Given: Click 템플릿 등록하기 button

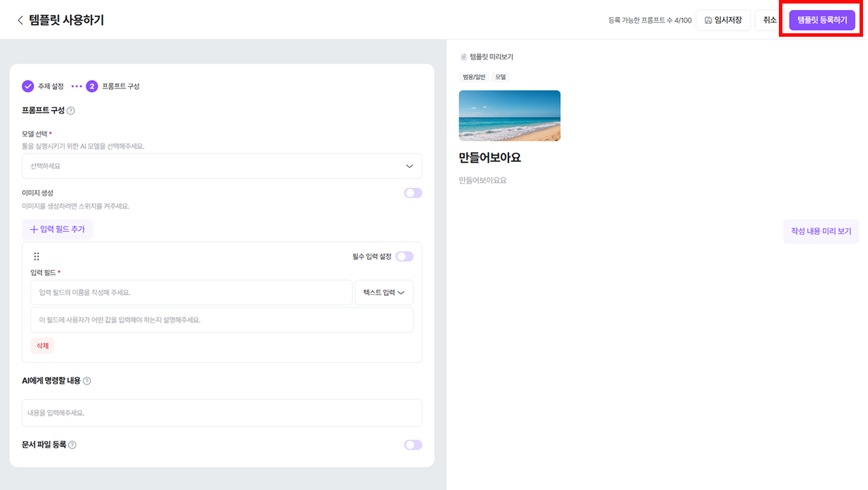Looking at the screenshot, I should coord(822,21).
